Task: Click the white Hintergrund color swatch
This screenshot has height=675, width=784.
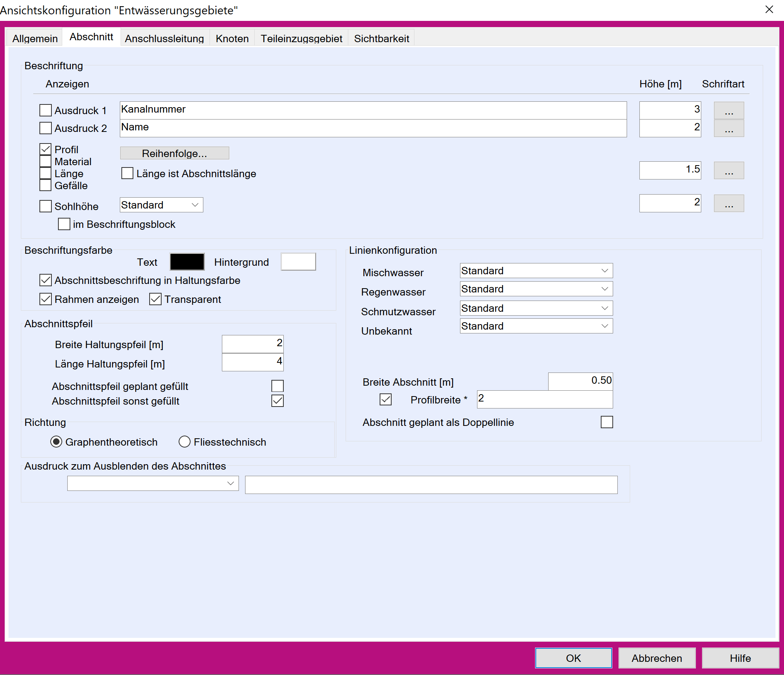Action: (x=298, y=262)
